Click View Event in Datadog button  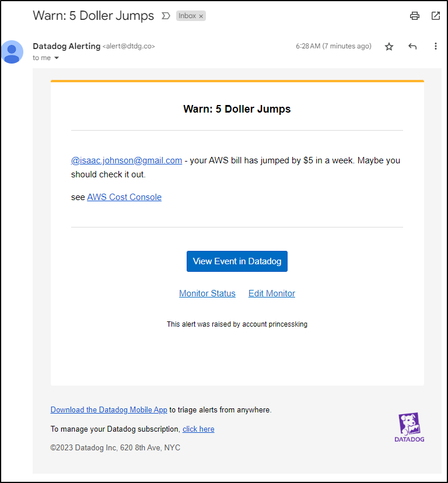coord(237,261)
